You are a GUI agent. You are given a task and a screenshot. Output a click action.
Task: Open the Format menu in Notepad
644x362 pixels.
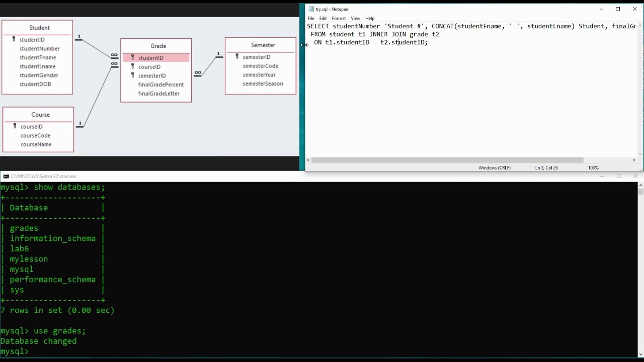339,18
